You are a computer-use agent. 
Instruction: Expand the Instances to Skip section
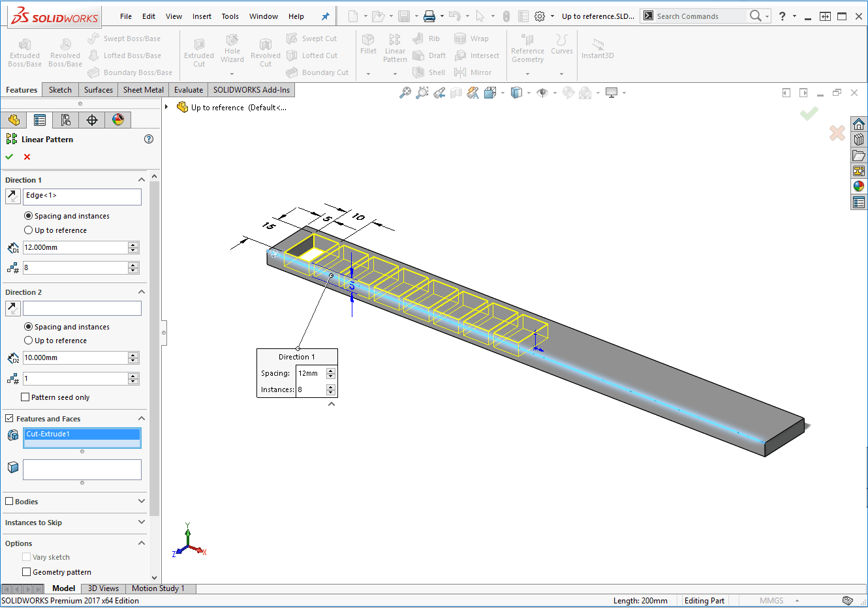(142, 522)
